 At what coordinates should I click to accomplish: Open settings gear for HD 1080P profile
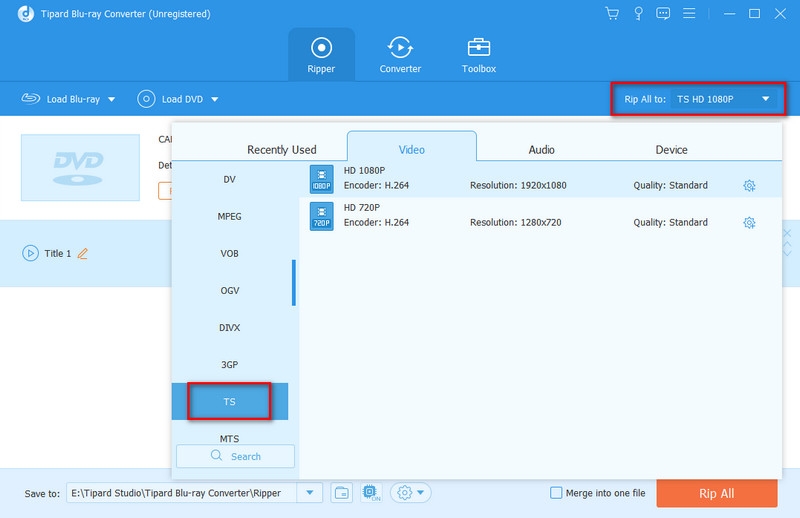click(749, 185)
